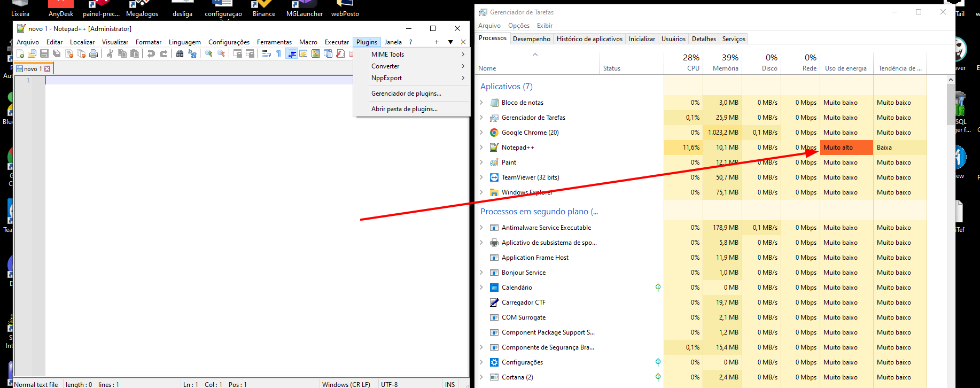Click the Print icon in Notepad++ toolbar
This screenshot has width=980, height=388.
coord(94,53)
